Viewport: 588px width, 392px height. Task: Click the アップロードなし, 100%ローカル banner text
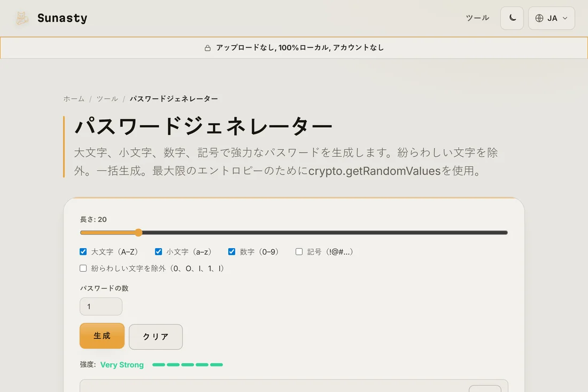(300, 48)
